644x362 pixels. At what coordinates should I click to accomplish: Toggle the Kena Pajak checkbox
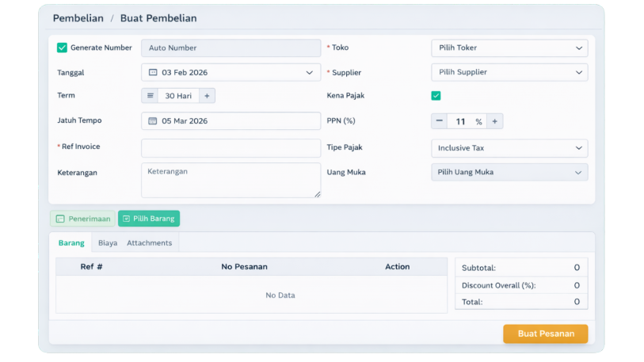(436, 96)
